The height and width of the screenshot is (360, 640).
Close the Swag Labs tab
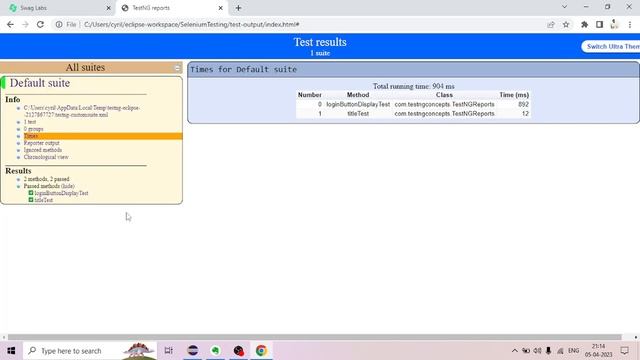point(109,8)
